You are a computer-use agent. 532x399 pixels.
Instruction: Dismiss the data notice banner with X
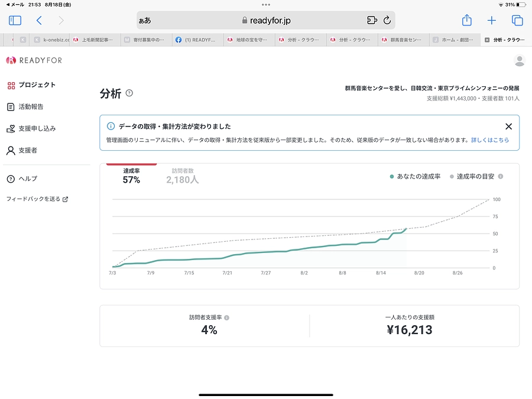pos(508,126)
